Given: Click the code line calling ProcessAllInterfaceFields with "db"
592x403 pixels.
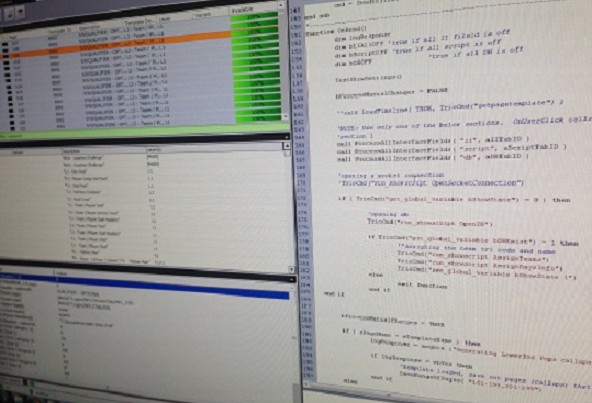Looking at the screenshot, I should pyautogui.click(x=433, y=157).
